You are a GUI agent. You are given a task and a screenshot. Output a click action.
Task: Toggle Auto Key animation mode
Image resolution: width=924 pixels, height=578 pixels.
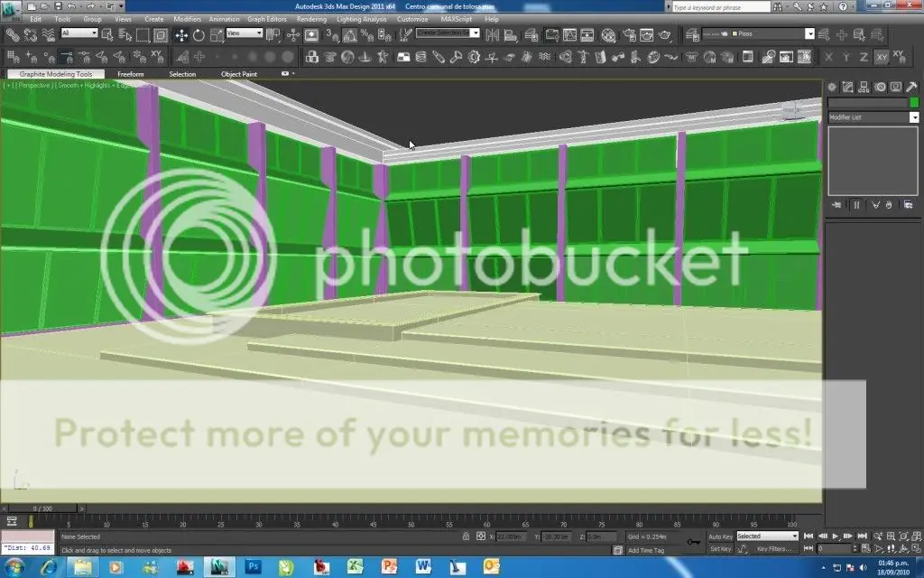point(720,536)
